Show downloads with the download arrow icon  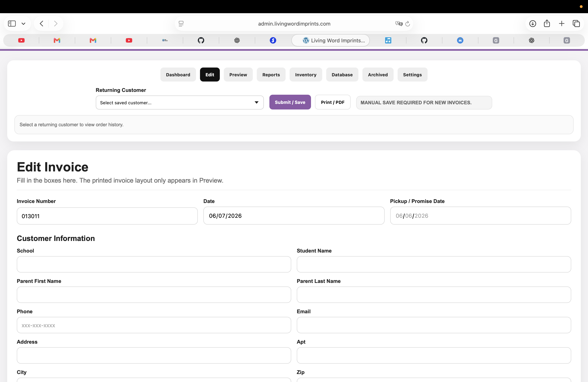(533, 24)
